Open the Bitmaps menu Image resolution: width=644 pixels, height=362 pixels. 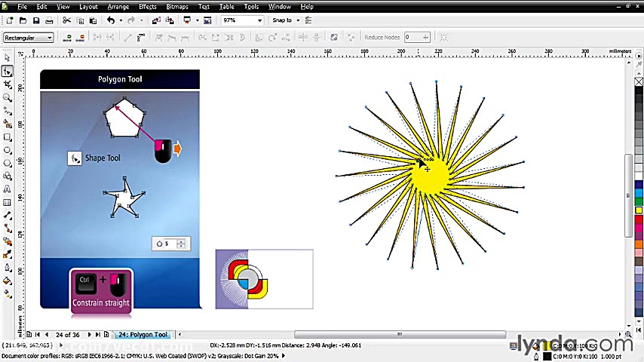[177, 7]
